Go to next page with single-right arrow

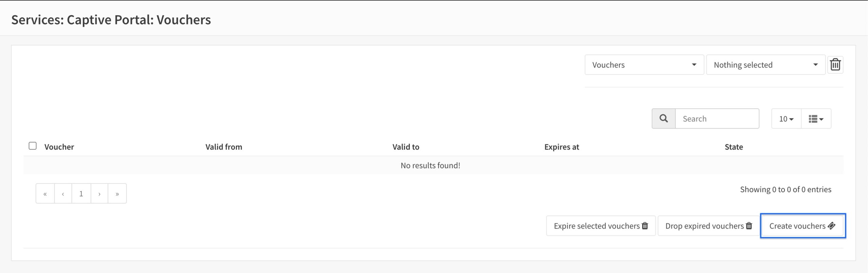point(99,194)
